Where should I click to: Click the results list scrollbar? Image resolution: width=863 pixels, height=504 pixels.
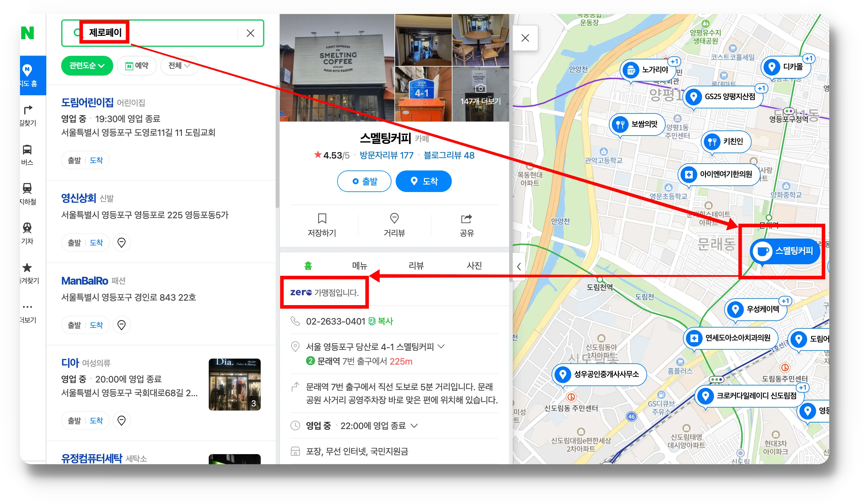pos(277,147)
